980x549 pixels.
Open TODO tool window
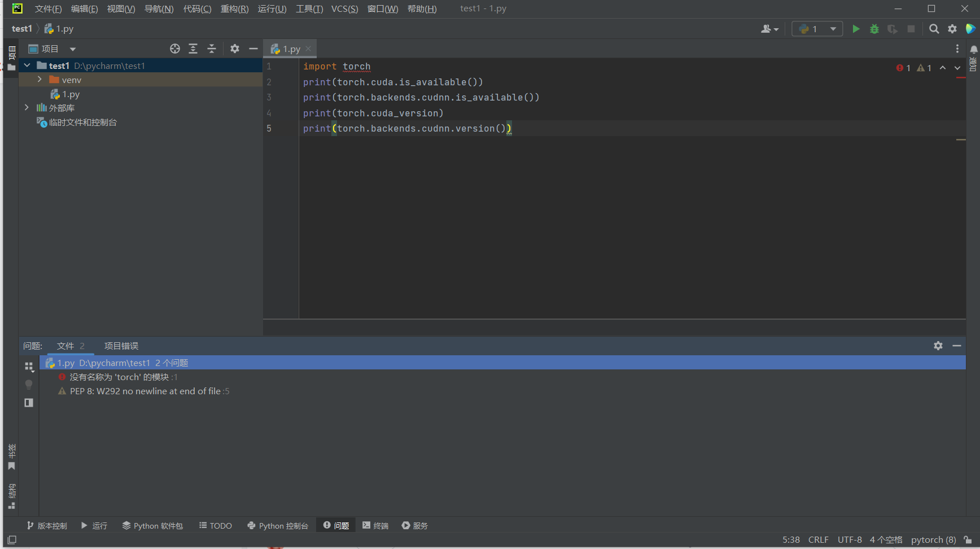[x=216, y=525]
